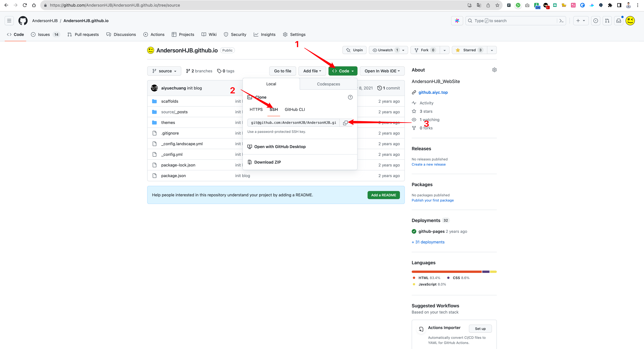Toggle the browser side panel icon

pos(619,5)
